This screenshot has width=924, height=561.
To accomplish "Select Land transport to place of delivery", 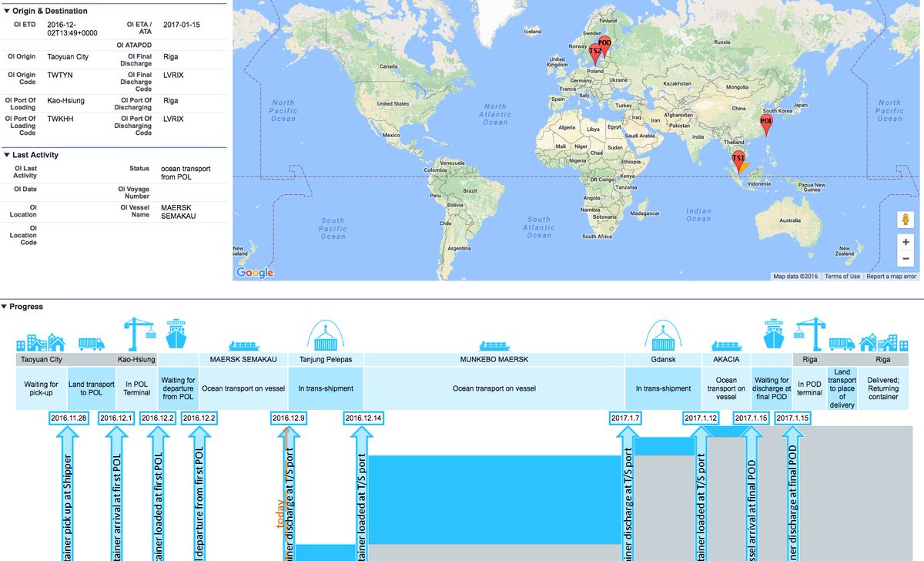I will [842, 388].
